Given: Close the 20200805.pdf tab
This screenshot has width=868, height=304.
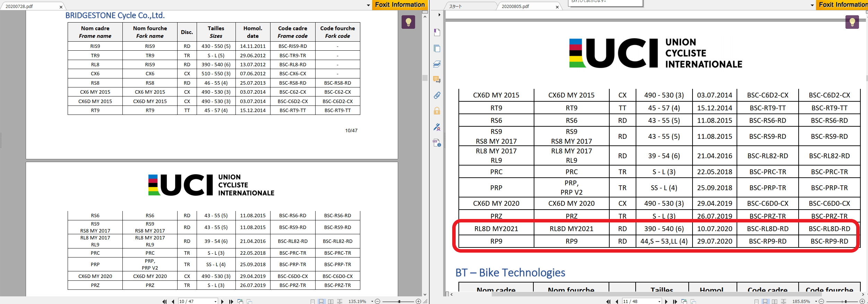Looking at the screenshot, I should click(x=557, y=7).
